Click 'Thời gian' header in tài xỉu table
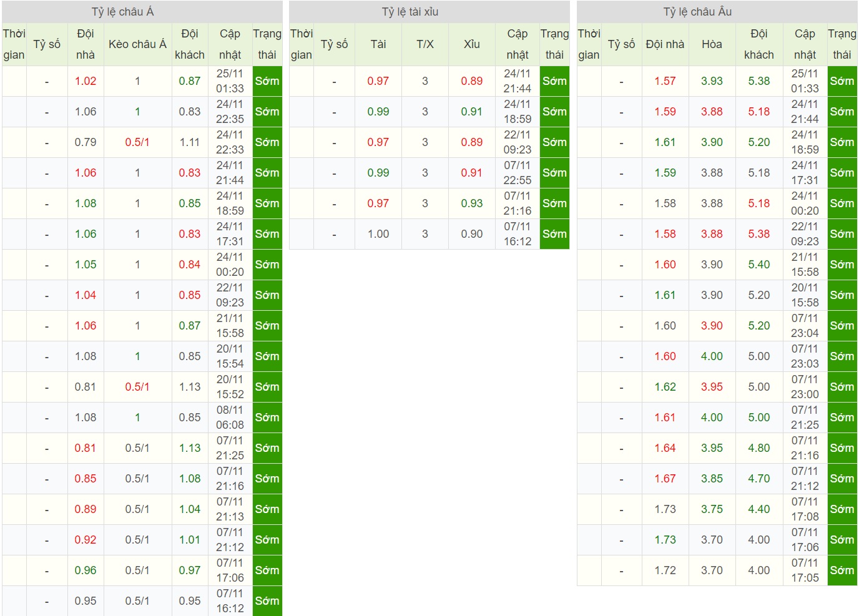The width and height of the screenshot is (859, 616). 302,44
